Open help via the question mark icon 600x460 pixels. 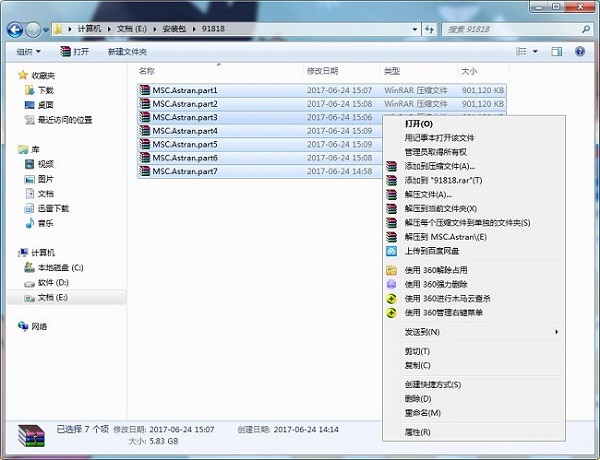tap(580, 51)
